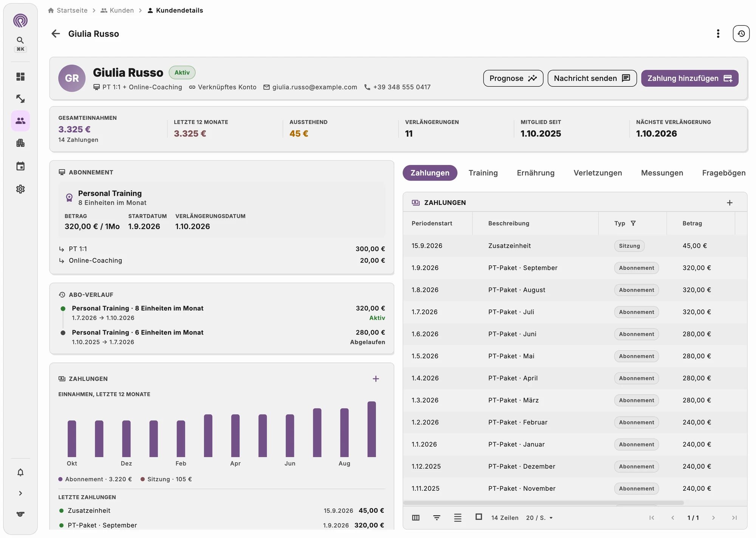Click the back arrow next to Giulia Russo
The height and width of the screenshot is (538, 756).
56,34
